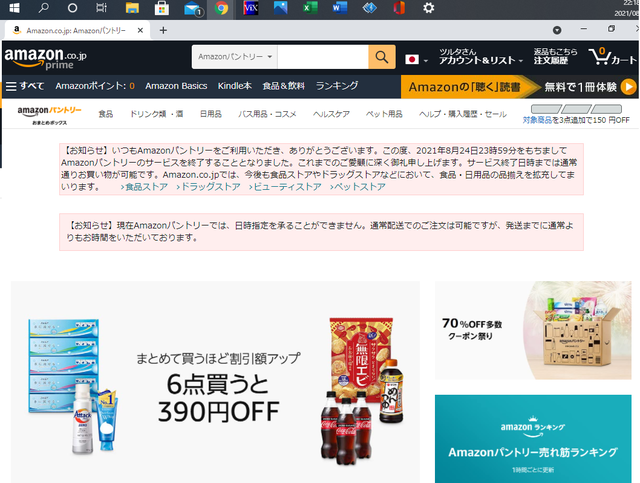Open the Windows Start menu

[x=14, y=8]
